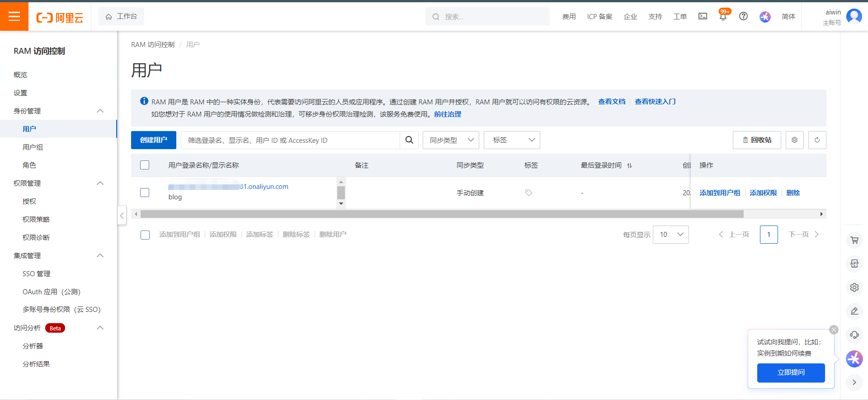
Task: Click the blue create user button
Action: [x=154, y=140]
